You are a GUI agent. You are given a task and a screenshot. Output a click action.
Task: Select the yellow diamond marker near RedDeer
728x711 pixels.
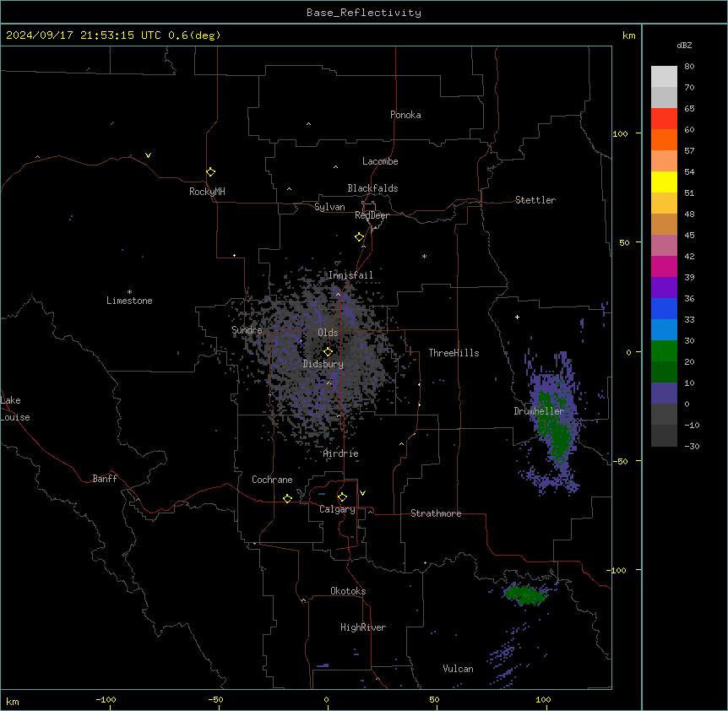pyautogui.click(x=359, y=237)
